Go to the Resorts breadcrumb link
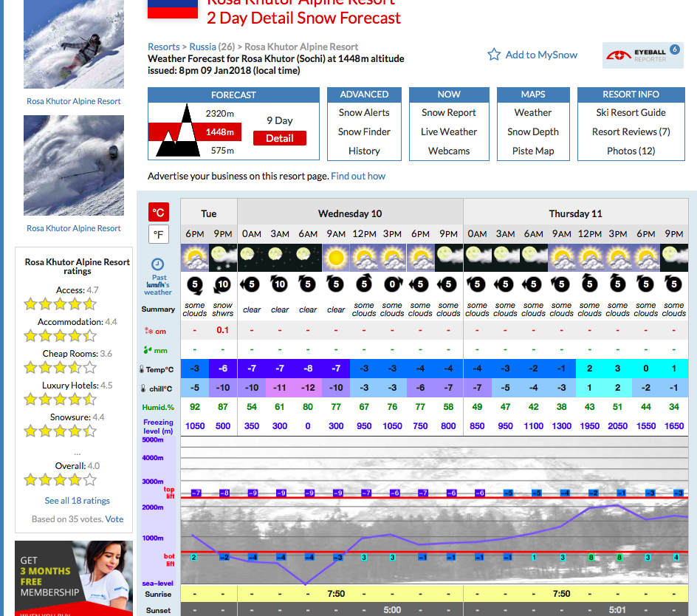 (164, 47)
